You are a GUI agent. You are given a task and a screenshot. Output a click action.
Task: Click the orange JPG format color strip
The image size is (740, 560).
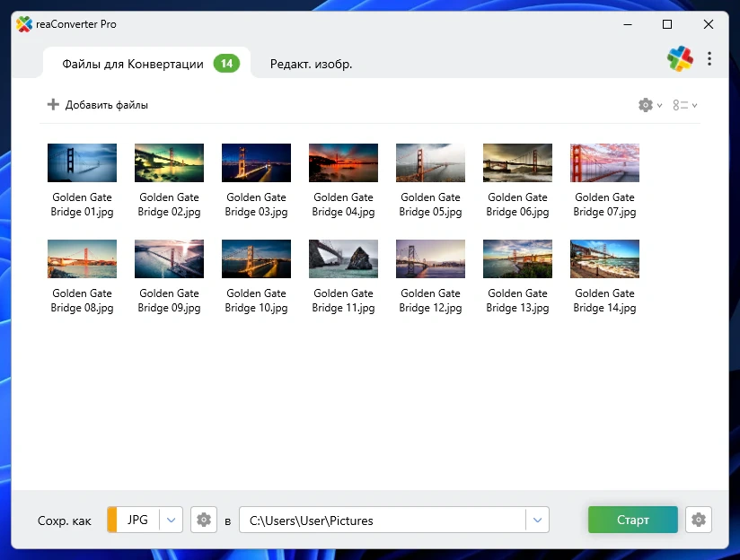pos(112,520)
